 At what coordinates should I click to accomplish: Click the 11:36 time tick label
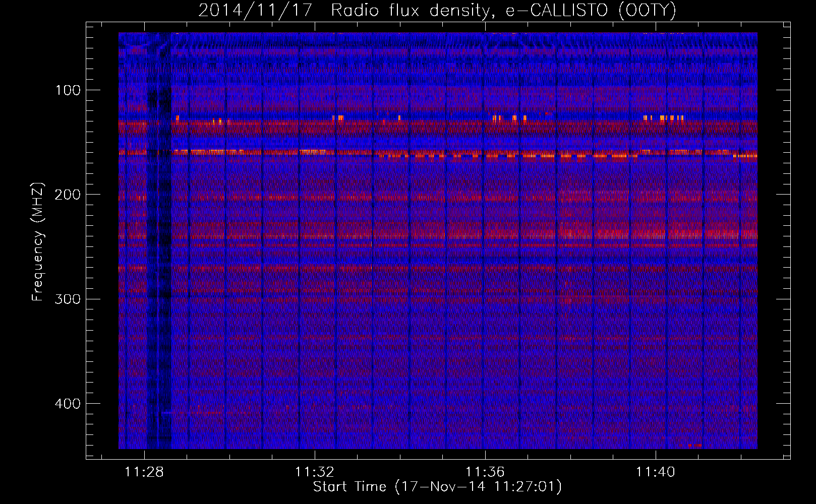(485, 472)
